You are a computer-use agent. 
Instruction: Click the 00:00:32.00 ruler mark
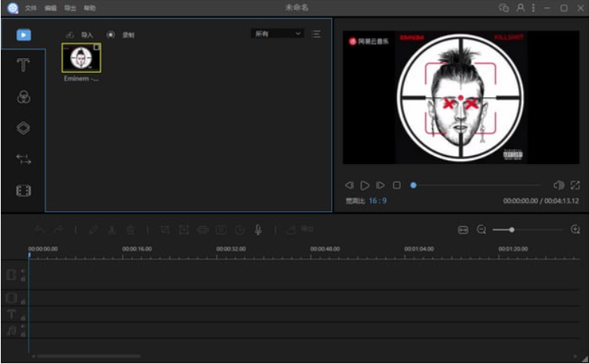coord(231,249)
